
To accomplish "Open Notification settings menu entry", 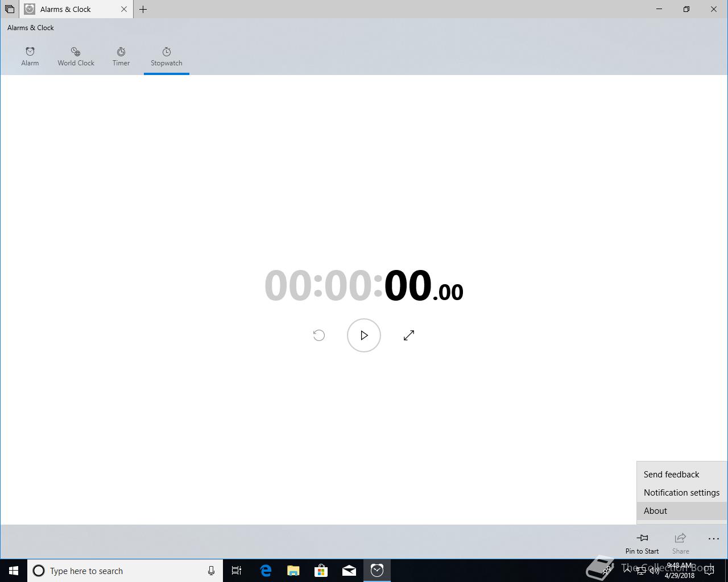I will [682, 493].
